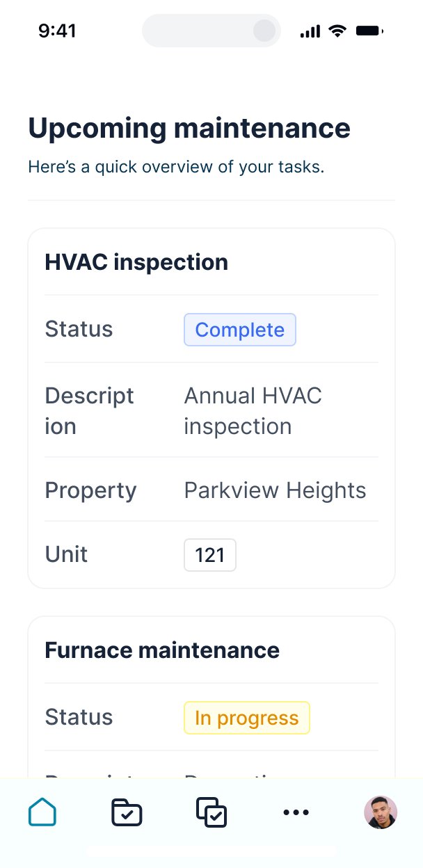The width and height of the screenshot is (423, 868).
Task: Tap the Dynamic Island pill at screen top
Action: coord(211,31)
